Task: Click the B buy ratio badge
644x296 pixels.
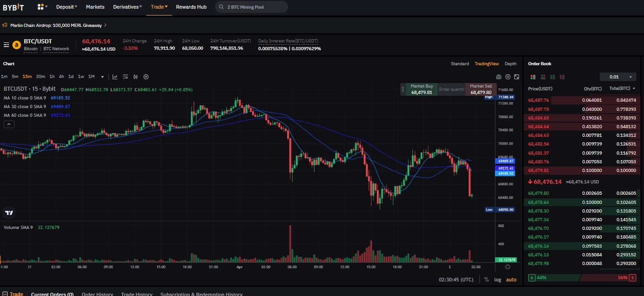Action: pyautogui.click(x=532, y=277)
